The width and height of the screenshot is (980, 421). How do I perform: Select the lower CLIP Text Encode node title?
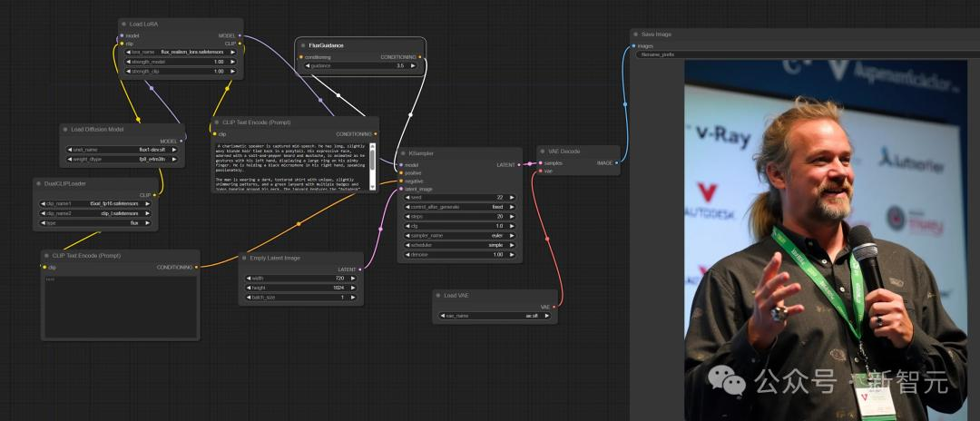(x=121, y=256)
